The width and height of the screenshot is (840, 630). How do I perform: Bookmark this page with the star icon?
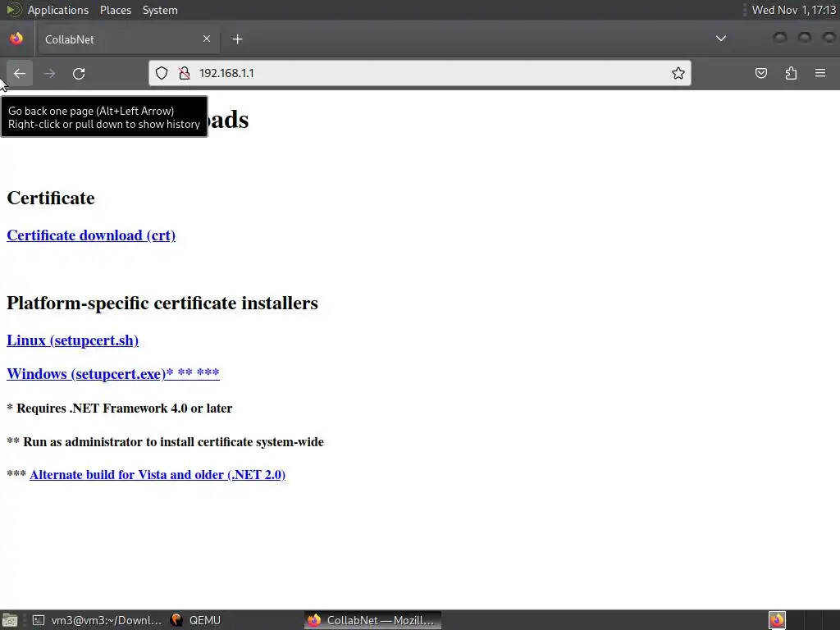tap(678, 73)
